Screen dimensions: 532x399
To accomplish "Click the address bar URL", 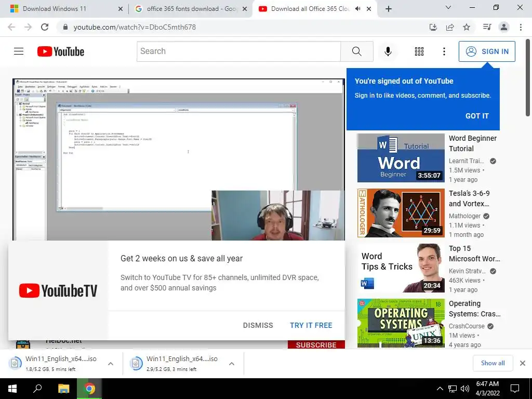I will coord(135,27).
